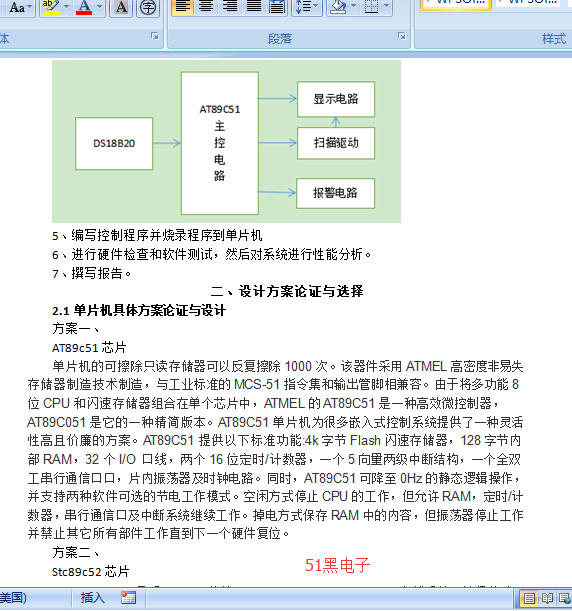Toggle center alignment
Image resolution: width=572 pixels, height=611 pixels.
pyautogui.click(x=206, y=7)
